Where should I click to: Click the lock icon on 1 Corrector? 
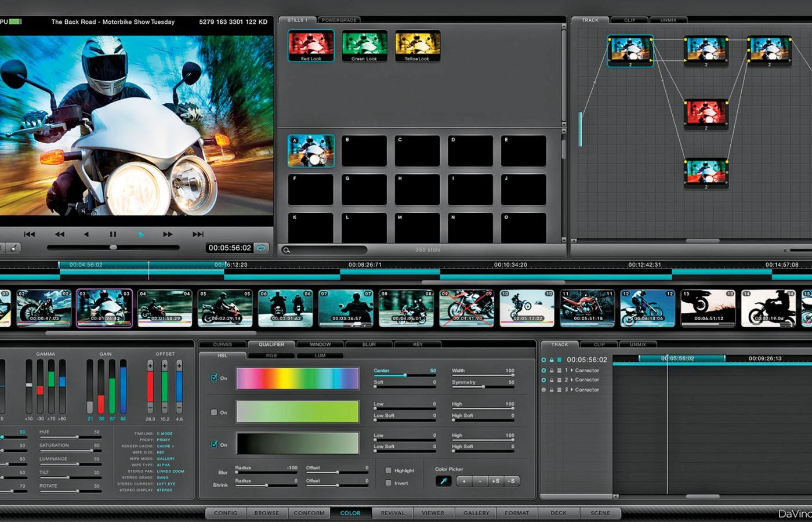coord(551,370)
